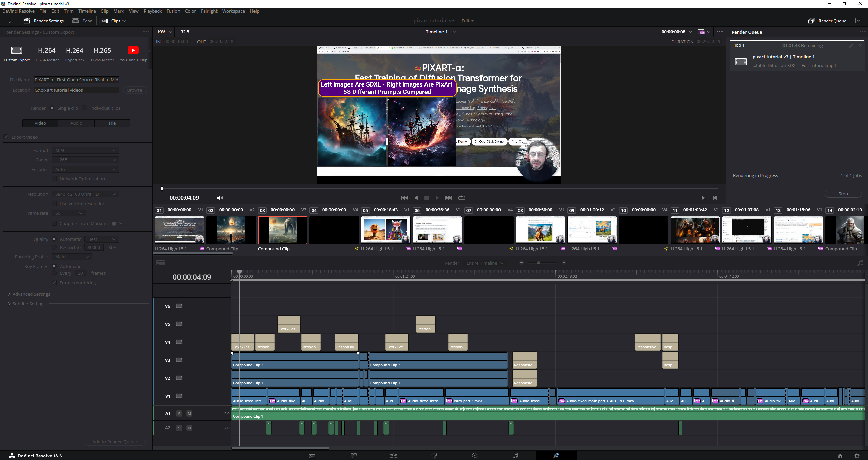Open Project Settings gear icon
The width and height of the screenshot is (868, 460).
[x=857, y=456]
